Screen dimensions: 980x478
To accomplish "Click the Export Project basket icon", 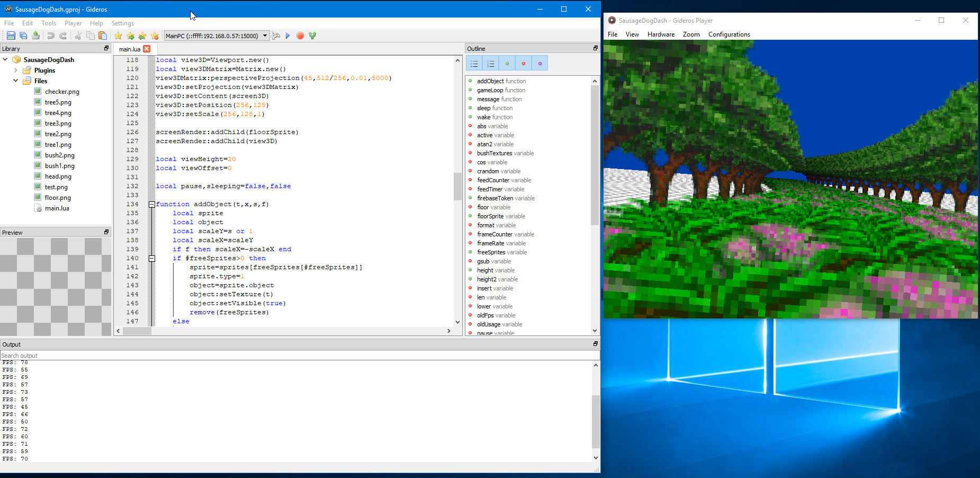I will pyautogui.click(x=36, y=36).
